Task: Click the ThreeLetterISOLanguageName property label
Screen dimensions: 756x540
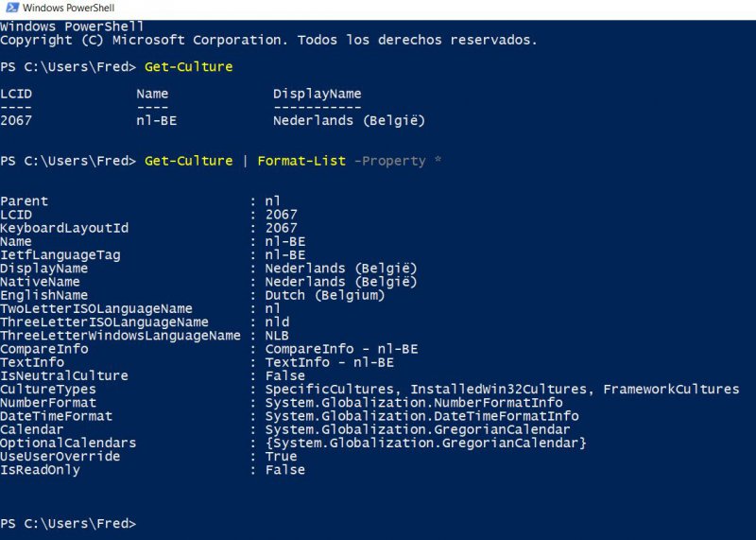Action: [x=104, y=322]
